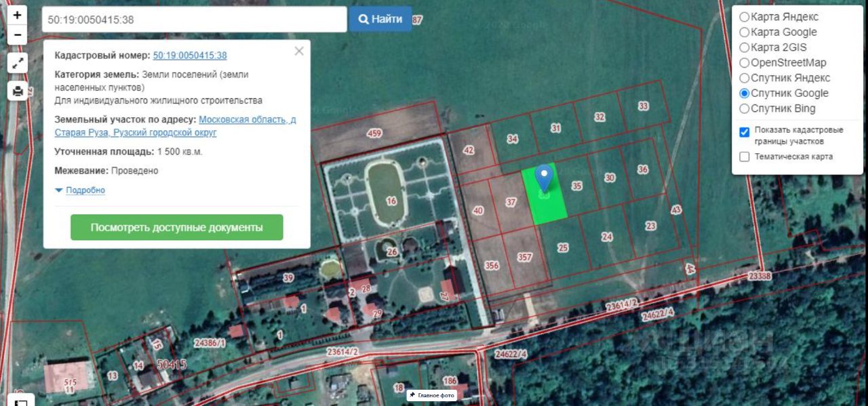
Task: Select Карта Google map layer
Action: pos(744,32)
